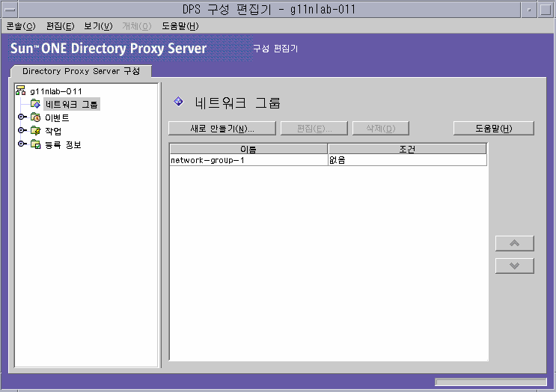
Task: Click the 편집(E)... button
Action: (314, 129)
